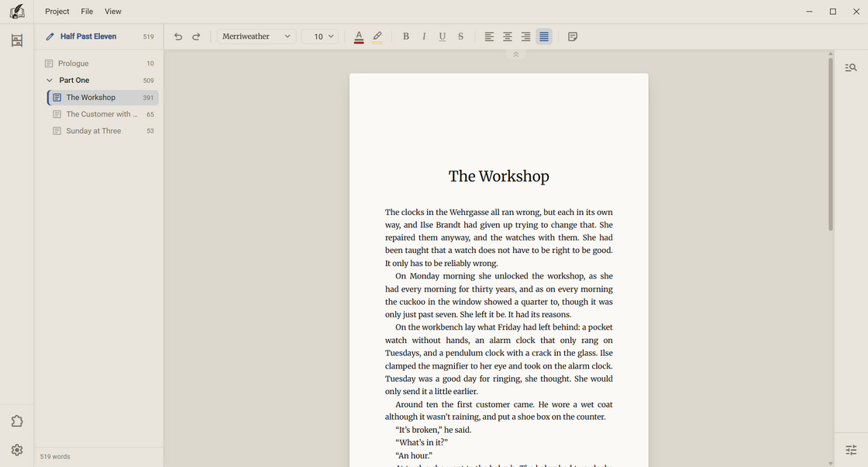Toggle italic formatting
Viewport: 868px width, 467px height.
click(x=424, y=36)
